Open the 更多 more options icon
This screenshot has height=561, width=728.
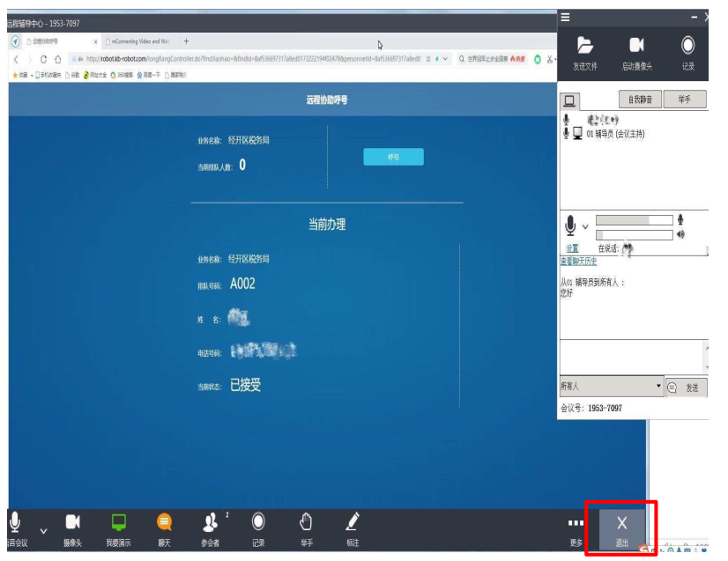tap(576, 523)
